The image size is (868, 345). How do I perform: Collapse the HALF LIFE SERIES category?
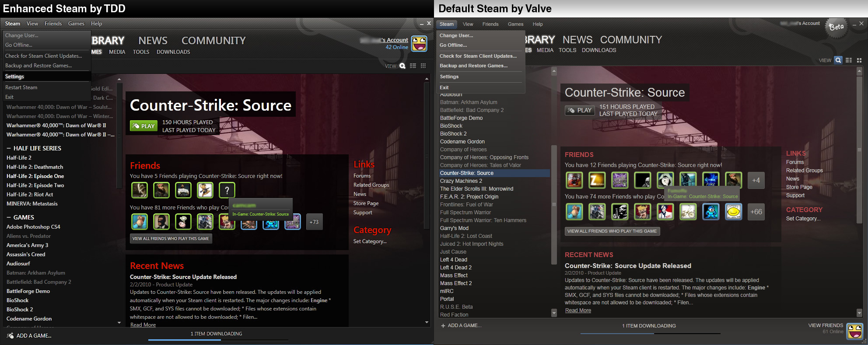9,148
